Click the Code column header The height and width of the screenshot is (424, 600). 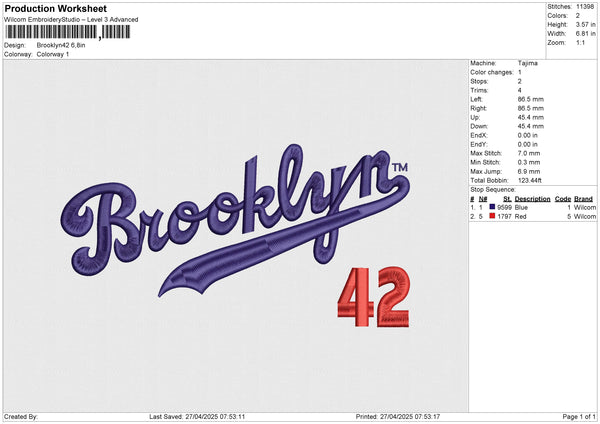point(562,199)
